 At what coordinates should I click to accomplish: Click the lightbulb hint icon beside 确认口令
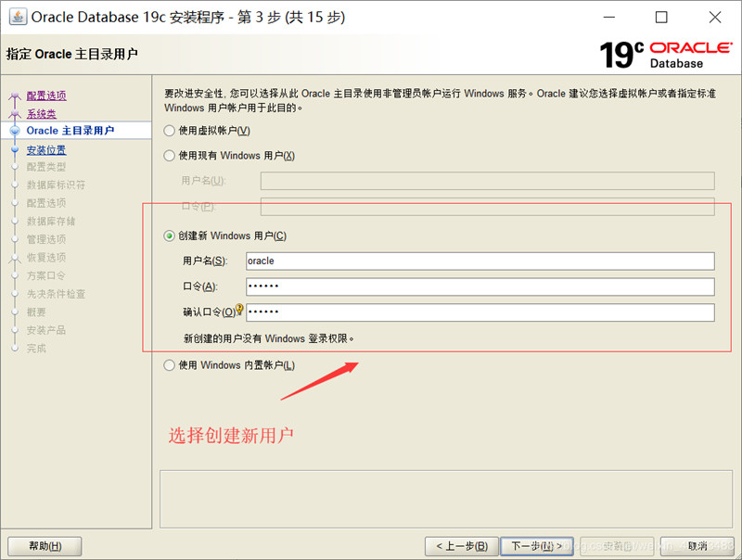pos(239,310)
